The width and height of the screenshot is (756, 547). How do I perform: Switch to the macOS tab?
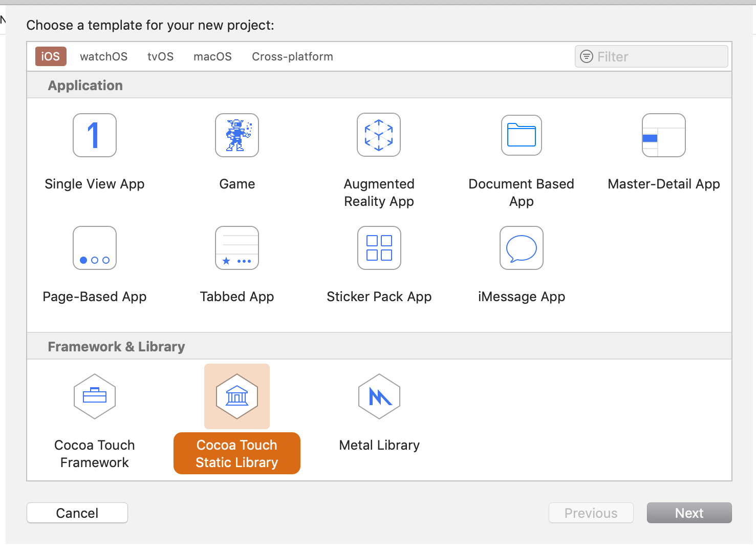pyautogui.click(x=212, y=56)
